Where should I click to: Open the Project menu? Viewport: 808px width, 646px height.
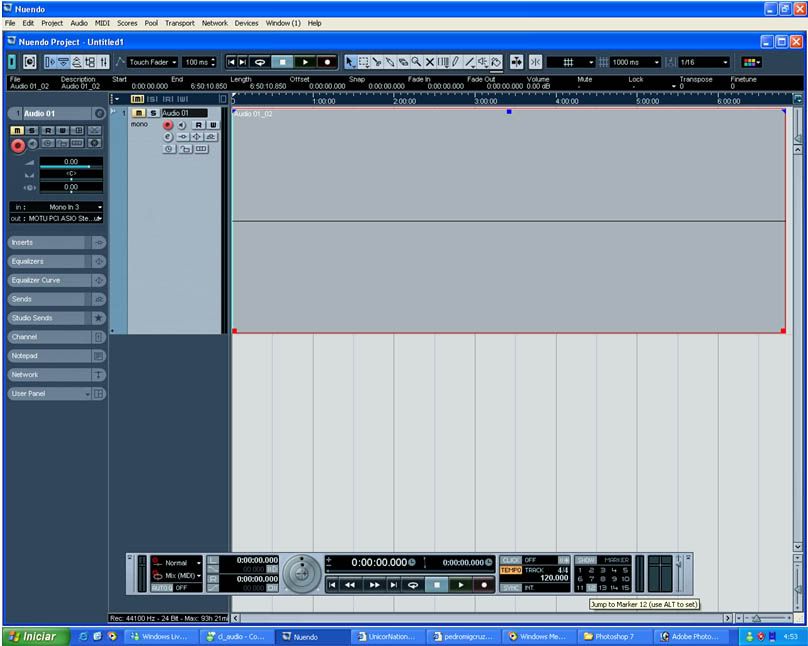click(52, 23)
